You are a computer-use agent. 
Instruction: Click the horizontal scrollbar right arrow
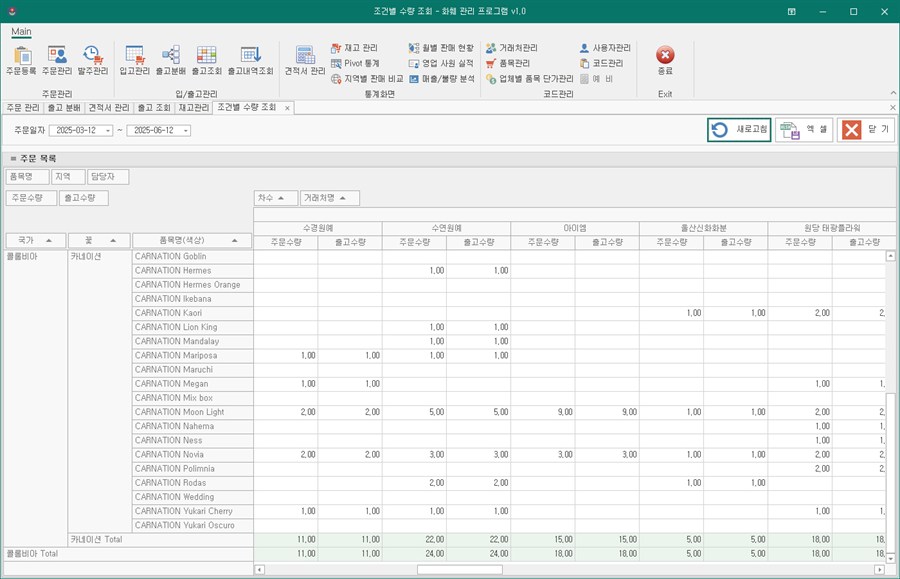tap(879, 570)
